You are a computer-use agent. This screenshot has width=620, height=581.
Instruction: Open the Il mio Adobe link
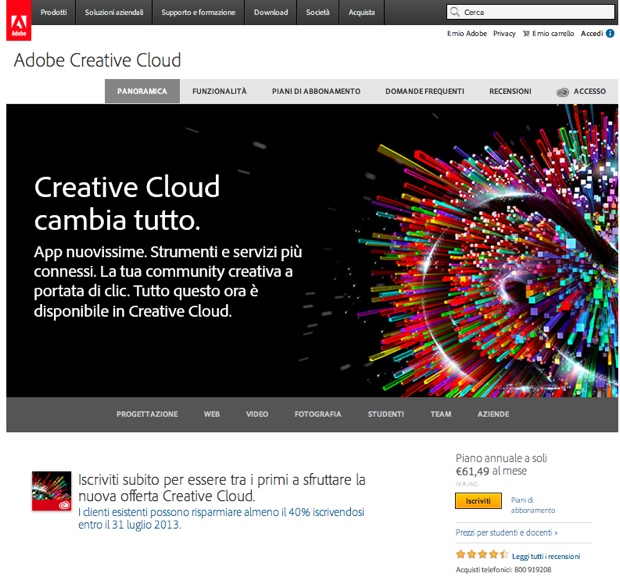pyautogui.click(x=467, y=34)
